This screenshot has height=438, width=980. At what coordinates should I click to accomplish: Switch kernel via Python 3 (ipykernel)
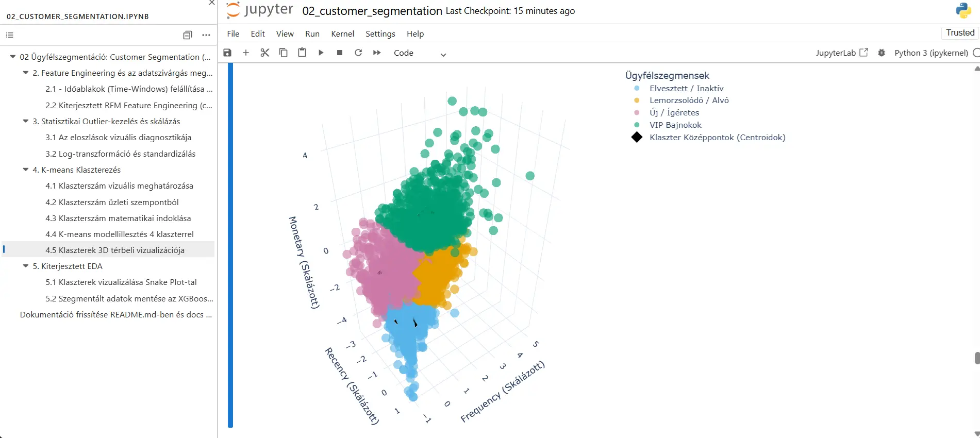click(931, 53)
